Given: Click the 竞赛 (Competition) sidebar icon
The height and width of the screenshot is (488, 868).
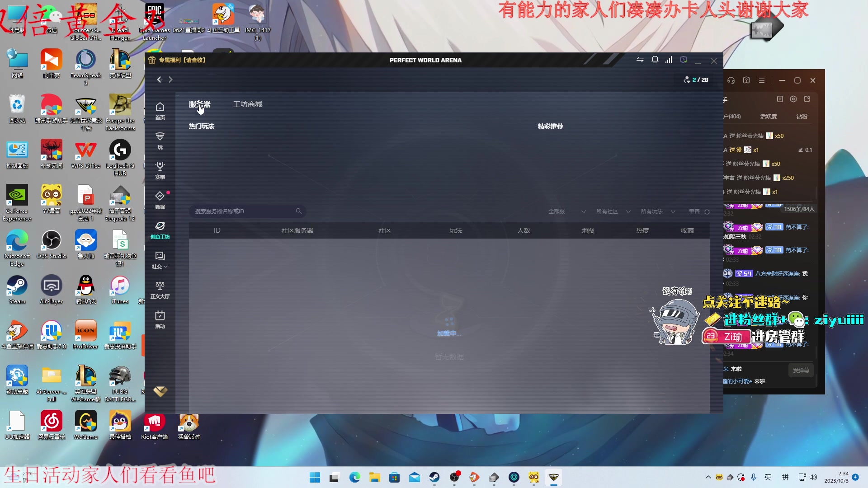Looking at the screenshot, I should click(x=160, y=170).
